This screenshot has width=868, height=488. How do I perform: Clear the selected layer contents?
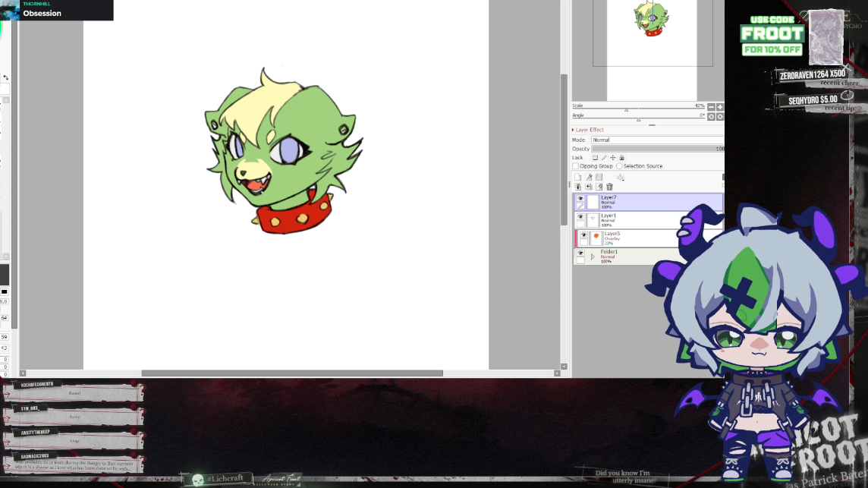click(x=599, y=187)
